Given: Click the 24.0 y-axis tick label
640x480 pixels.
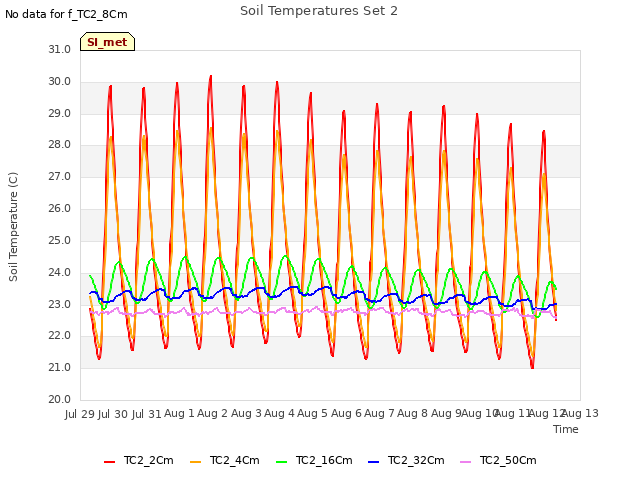Looking at the screenshot, I should (x=60, y=272).
